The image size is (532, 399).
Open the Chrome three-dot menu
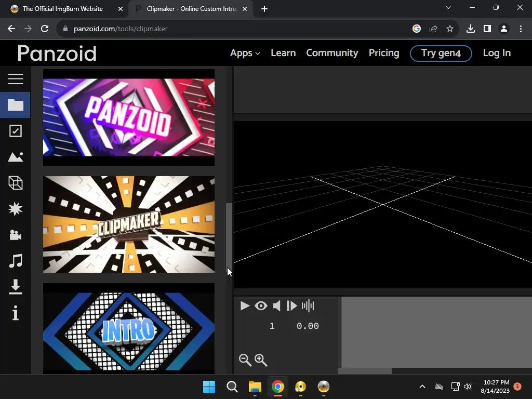(x=521, y=29)
